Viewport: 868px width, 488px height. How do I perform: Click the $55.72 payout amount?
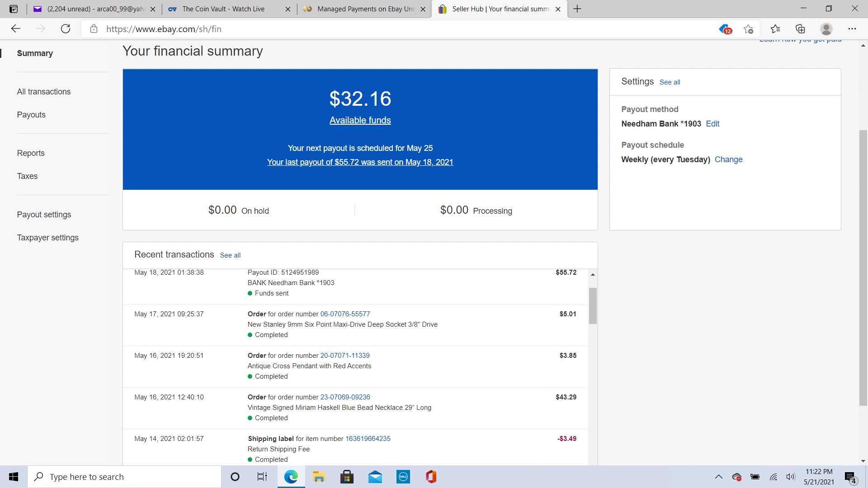coord(566,272)
